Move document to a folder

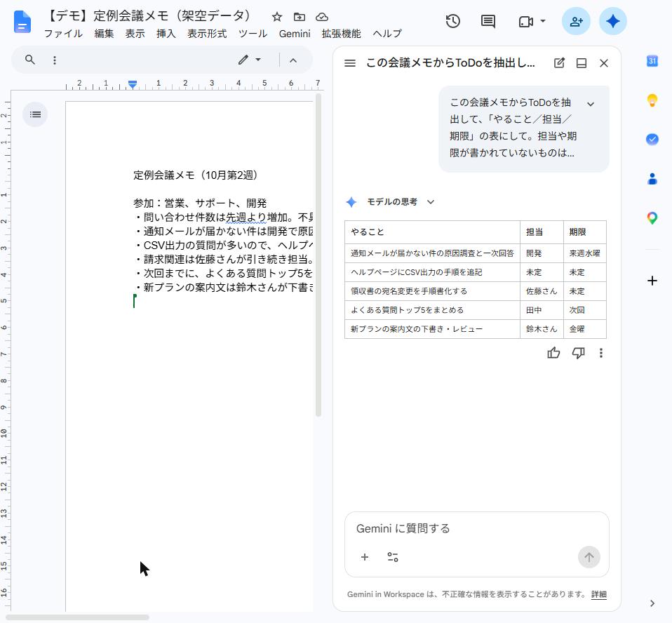pyautogui.click(x=299, y=17)
